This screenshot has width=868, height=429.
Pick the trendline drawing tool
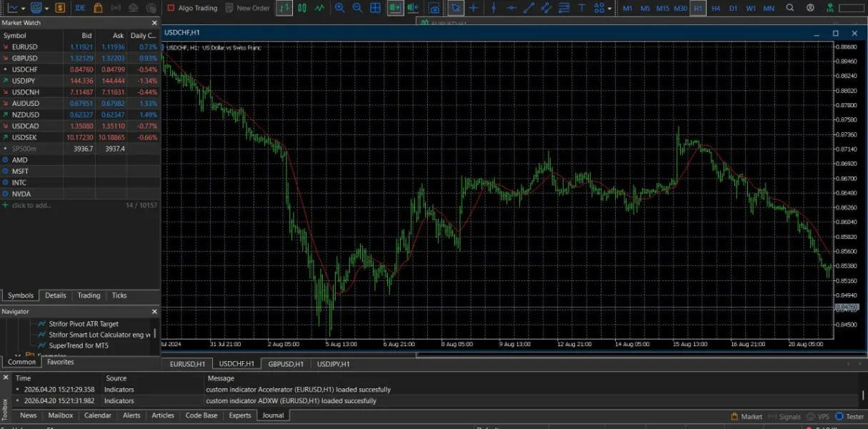pos(529,8)
